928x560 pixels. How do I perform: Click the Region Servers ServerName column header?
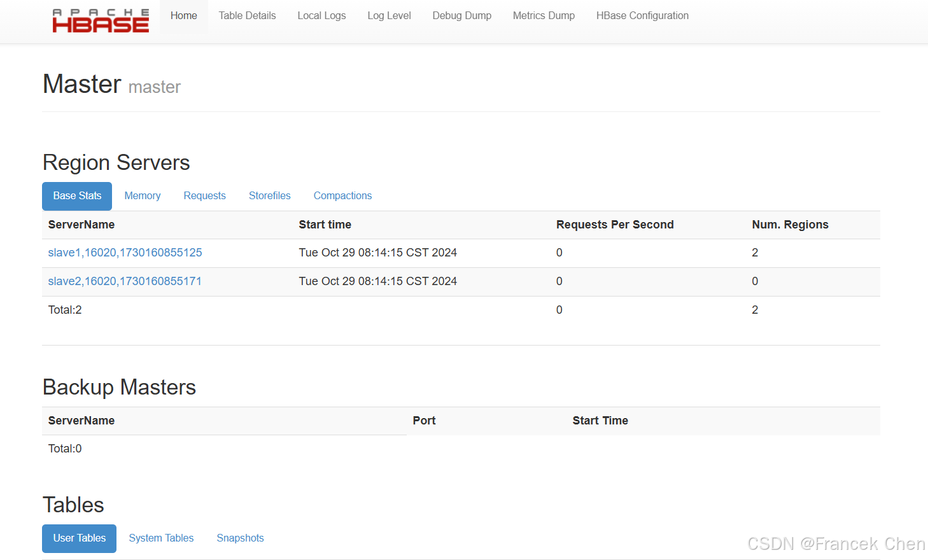tap(81, 225)
